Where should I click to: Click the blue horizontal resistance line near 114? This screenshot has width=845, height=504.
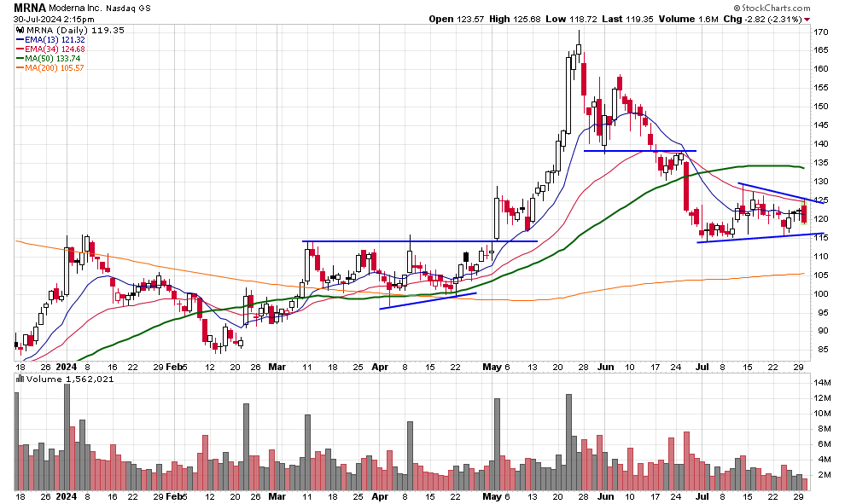coord(420,241)
